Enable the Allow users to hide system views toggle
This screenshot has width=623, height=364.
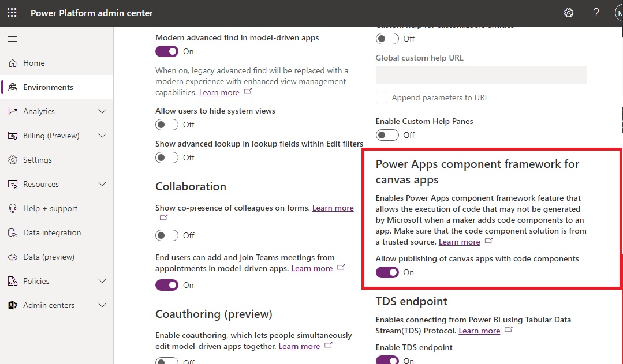point(166,125)
